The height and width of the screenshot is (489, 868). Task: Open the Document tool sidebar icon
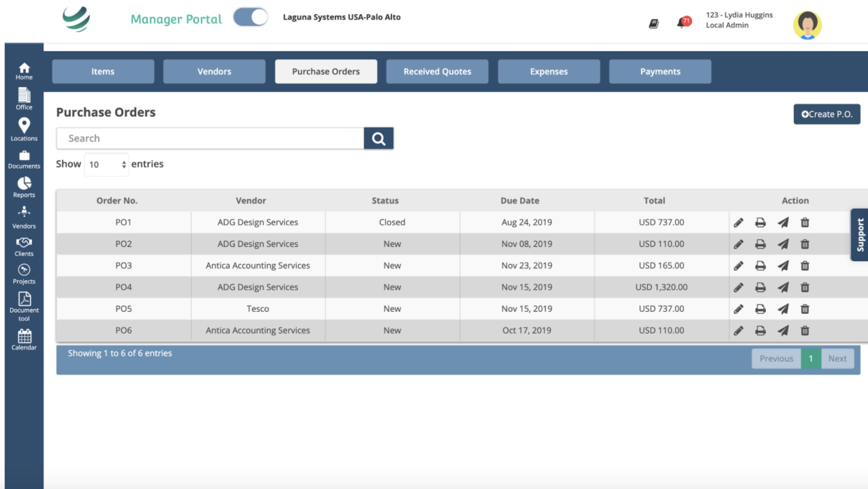[x=24, y=306]
